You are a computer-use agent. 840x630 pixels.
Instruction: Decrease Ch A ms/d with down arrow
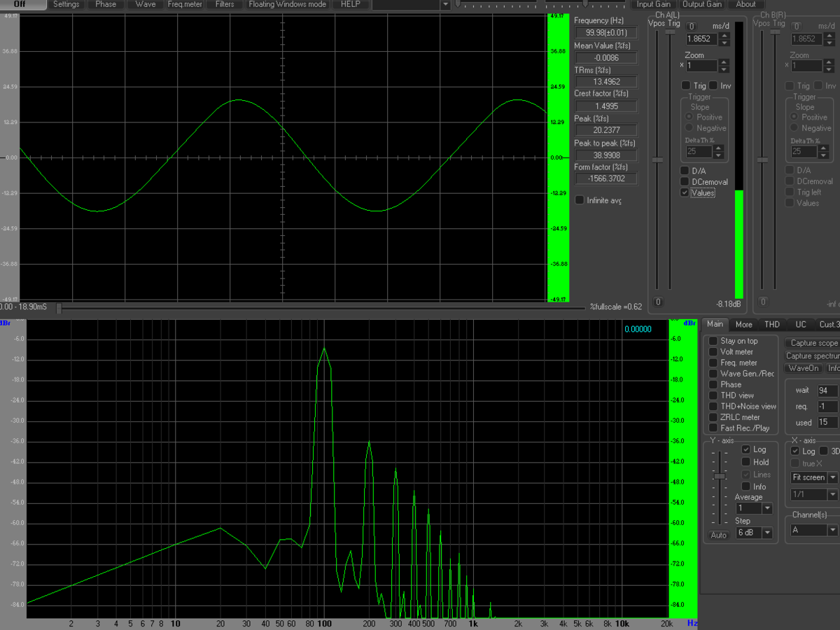[724, 43]
